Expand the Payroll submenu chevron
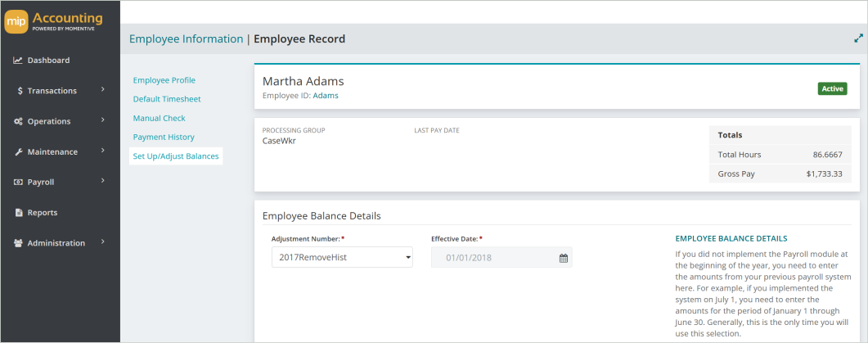 click(x=103, y=181)
